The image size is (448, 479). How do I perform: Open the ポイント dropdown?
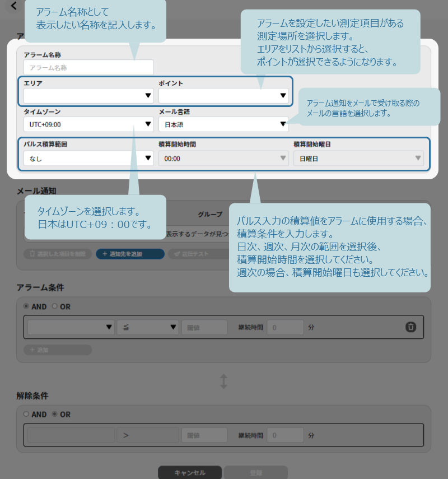[x=223, y=96]
